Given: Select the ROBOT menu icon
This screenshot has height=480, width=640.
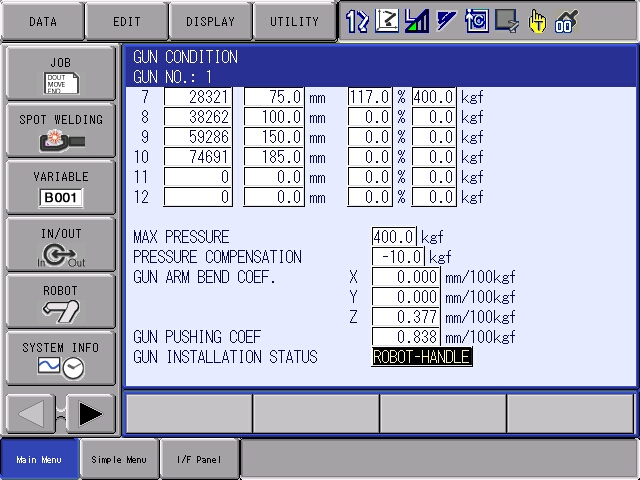Looking at the screenshot, I should coord(61,301).
